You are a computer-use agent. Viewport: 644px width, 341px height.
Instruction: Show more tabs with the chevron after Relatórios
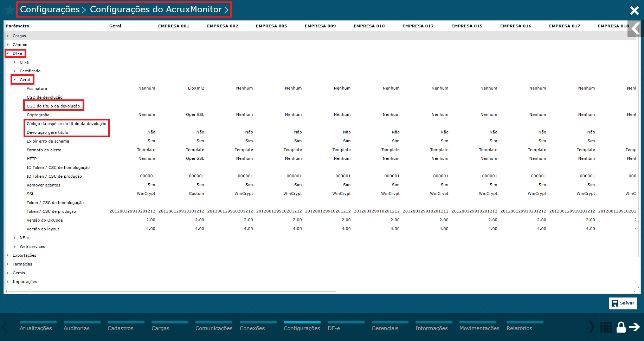click(592, 327)
